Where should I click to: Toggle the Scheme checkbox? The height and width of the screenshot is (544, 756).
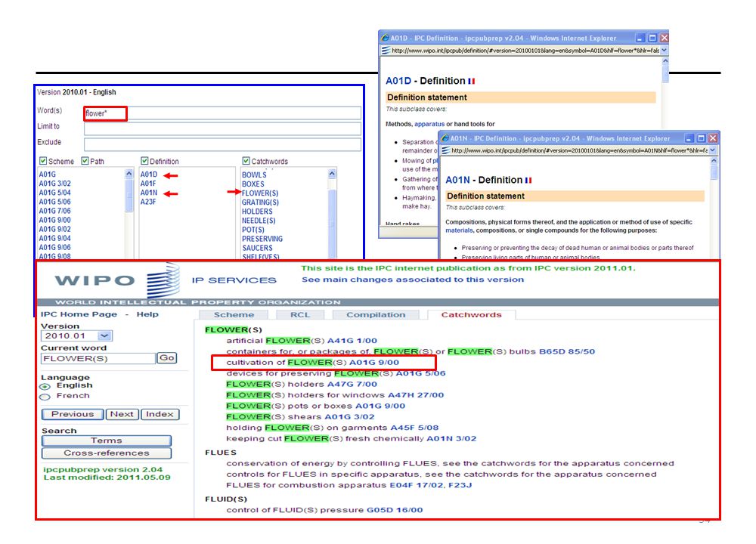[43, 161]
